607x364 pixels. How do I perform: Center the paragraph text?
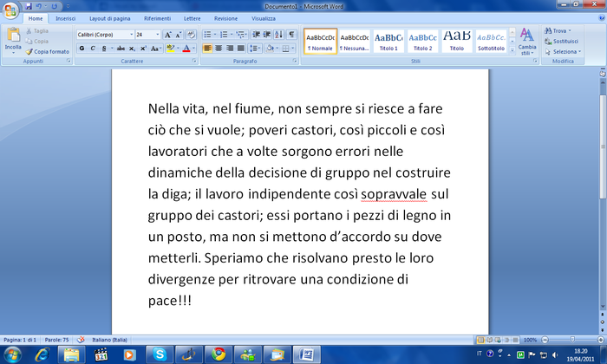[x=219, y=49]
